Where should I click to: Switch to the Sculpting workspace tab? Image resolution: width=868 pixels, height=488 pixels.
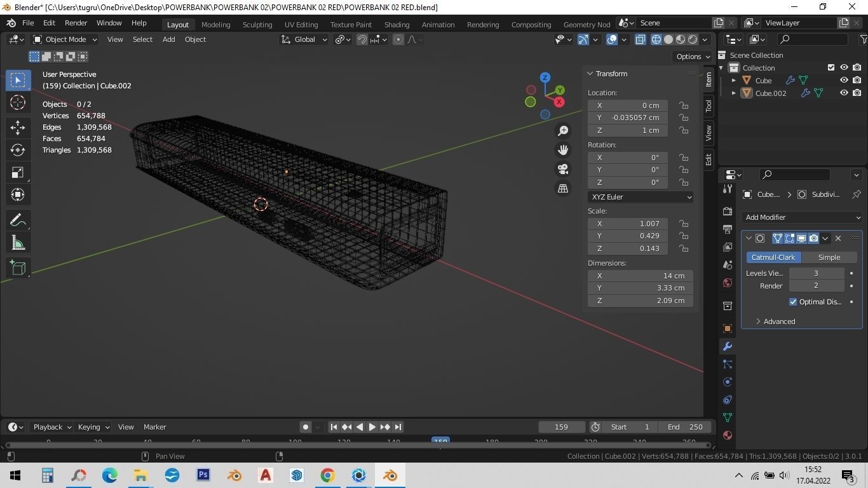click(x=257, y=24)
